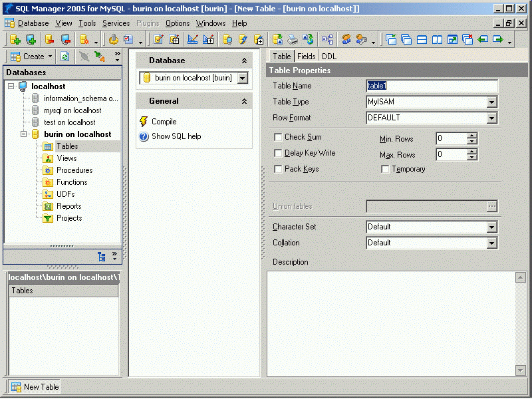
Task: Open the dependency tree diagram icon
Action: (x=327, y=39)
